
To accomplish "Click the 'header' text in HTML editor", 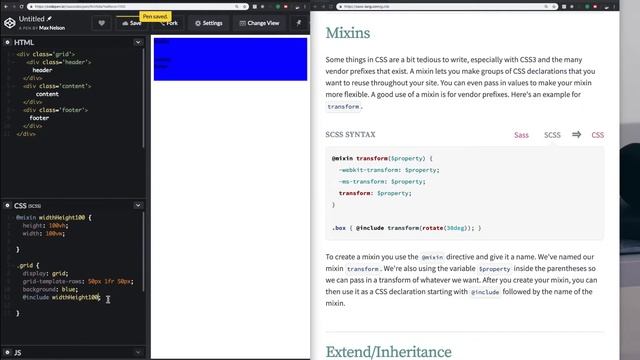I will pos(42,70).
